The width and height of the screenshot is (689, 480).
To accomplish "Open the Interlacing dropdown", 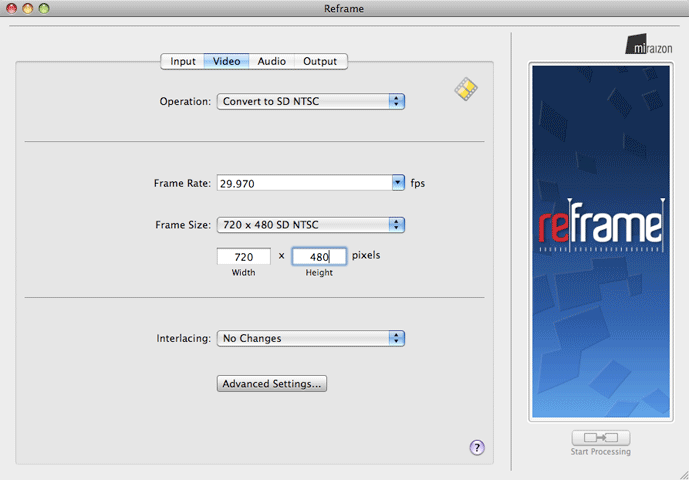I will pyautogui.click(x=311, y=338).
